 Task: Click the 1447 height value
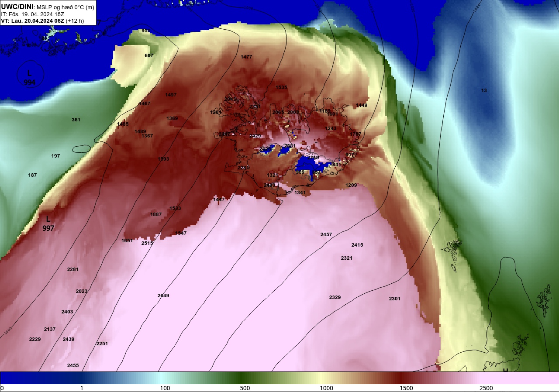tap(219, 199)
